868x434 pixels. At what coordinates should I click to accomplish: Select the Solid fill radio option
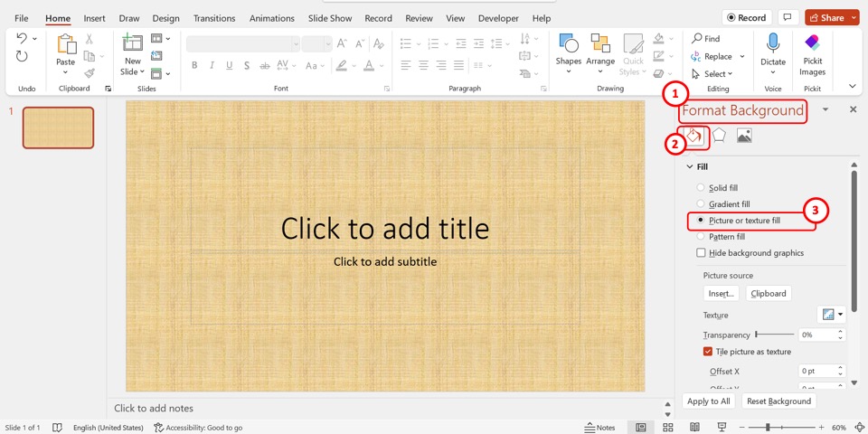[701, 188]
